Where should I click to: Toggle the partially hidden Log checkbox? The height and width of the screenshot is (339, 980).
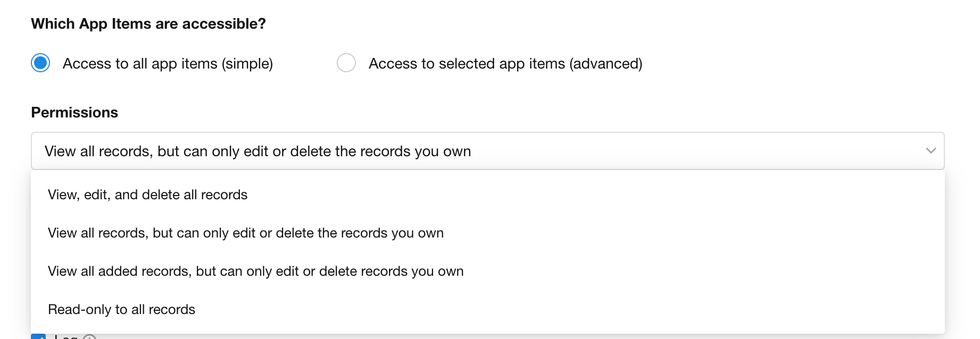(x=38, y=336)
